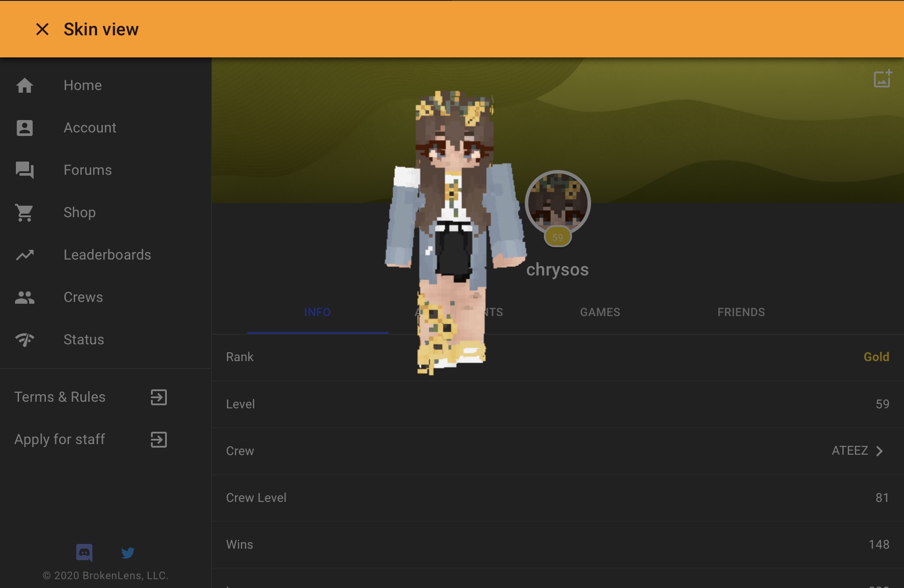Click the Crews people icon
Image resolution: width=904 pixels, height=588 pixels.
pyautogui.click(x=25, y=297)
